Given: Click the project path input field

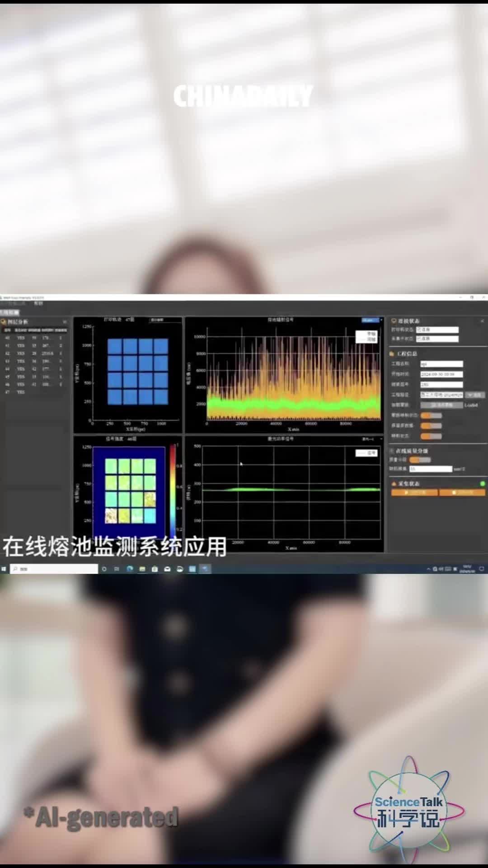Looking at the screenshot, I should (x=441, y=395).
